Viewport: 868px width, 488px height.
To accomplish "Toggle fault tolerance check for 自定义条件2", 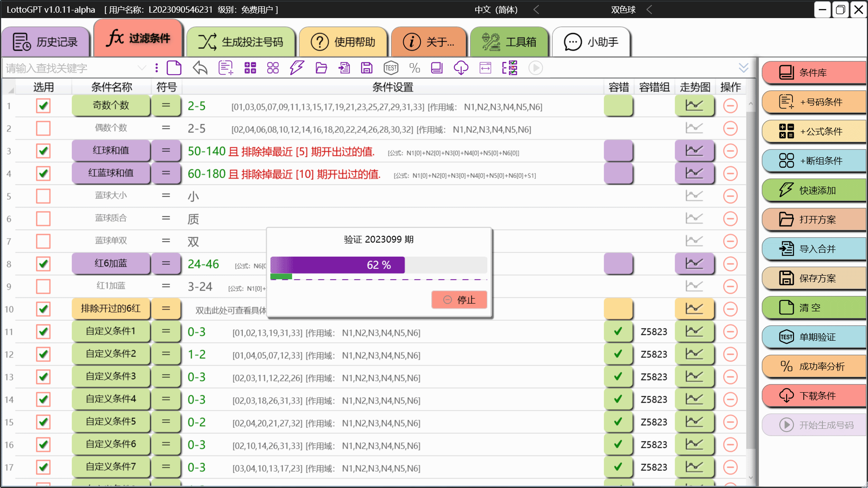I will 618,354.
